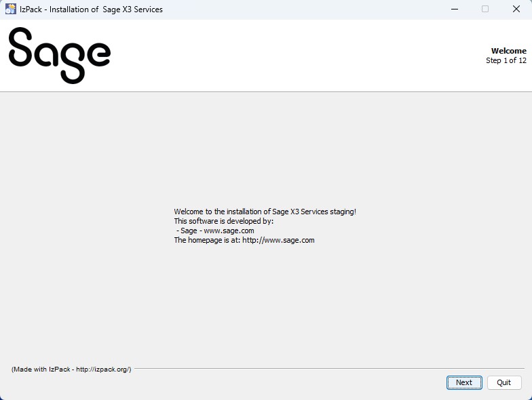Click the IzPack installer icon in title bar
The width and height of the screenshot is (532, 400).
click(11, 9)
